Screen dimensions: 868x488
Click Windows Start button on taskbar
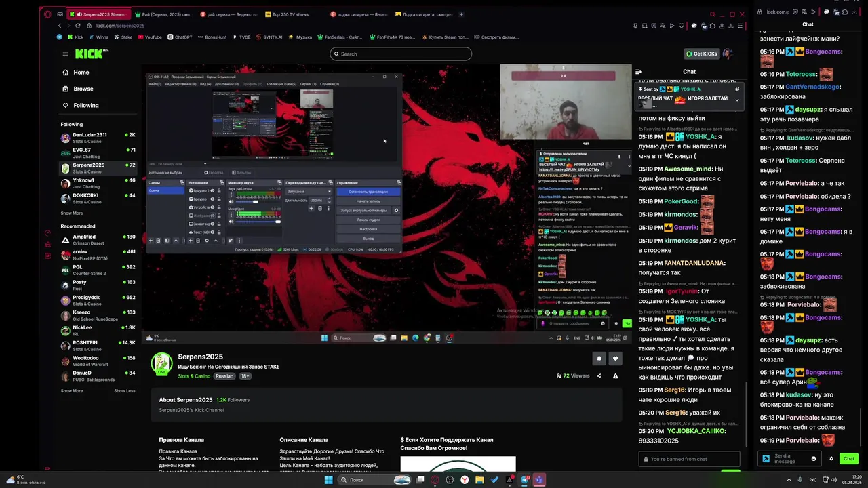(x=329, y=480)
